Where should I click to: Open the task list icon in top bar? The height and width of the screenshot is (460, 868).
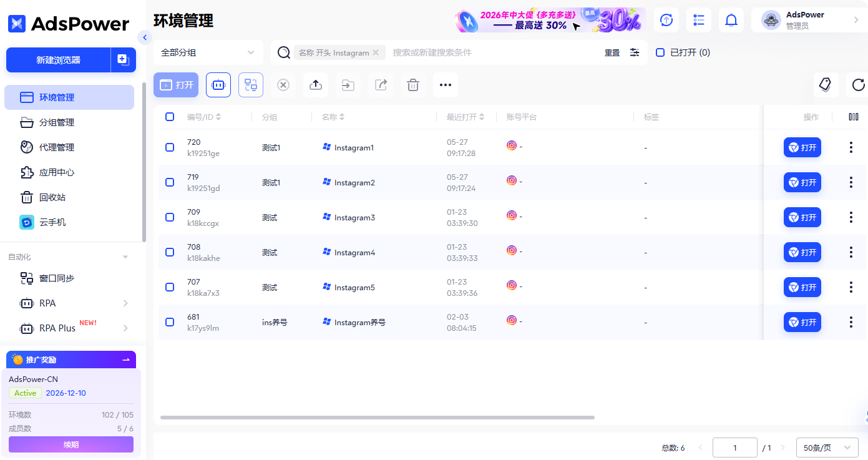[699, 20]
